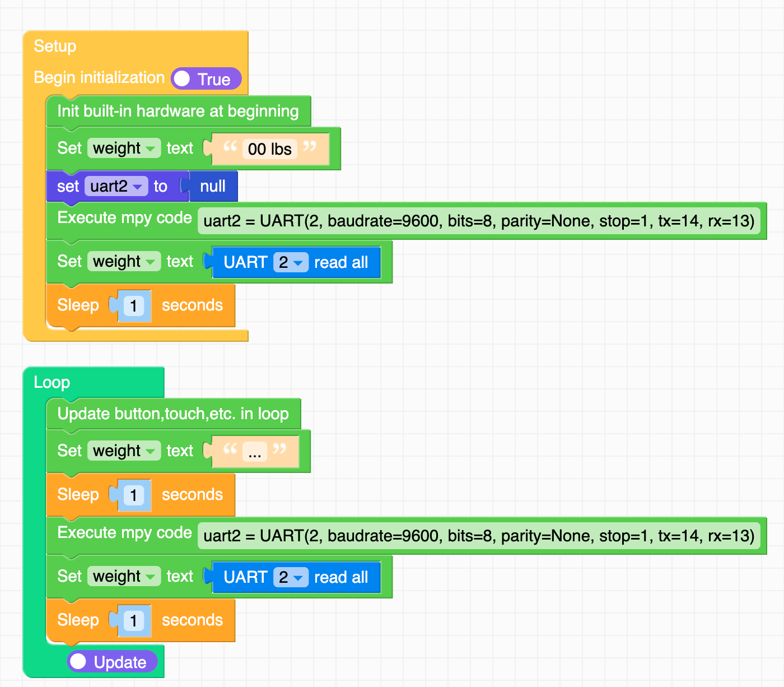The height and width of the screenshot is (687, 784).
Task: Edit the '00 lbs' text string
Action: click(x=269, y=149)
